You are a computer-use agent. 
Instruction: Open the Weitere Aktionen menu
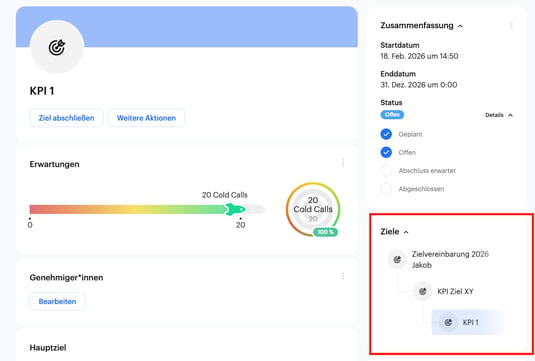(146, 118)
